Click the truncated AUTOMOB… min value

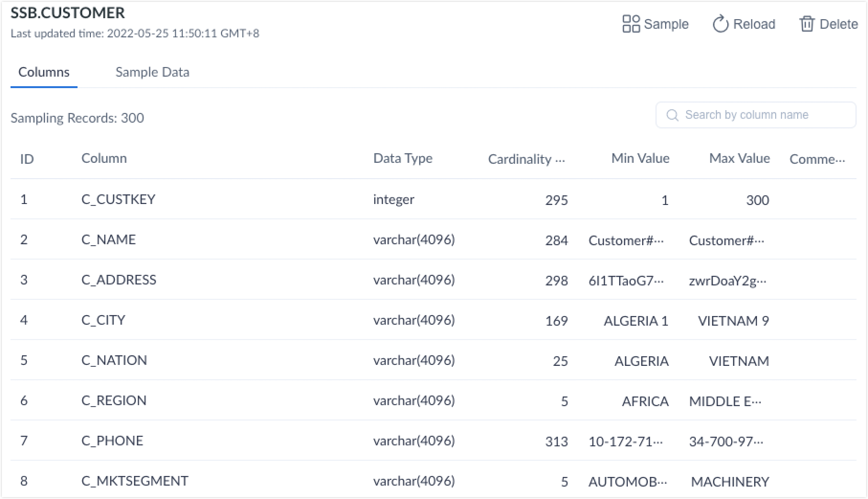coord(627,482)
